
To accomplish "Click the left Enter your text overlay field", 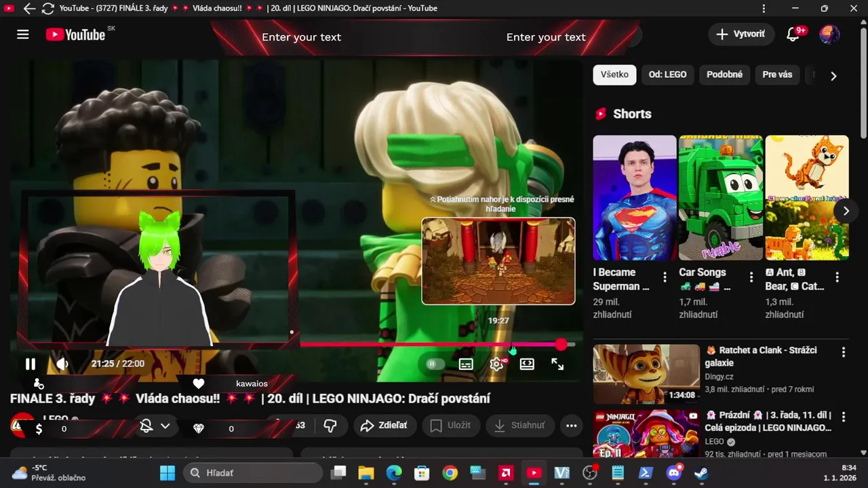I will point(302,37).
